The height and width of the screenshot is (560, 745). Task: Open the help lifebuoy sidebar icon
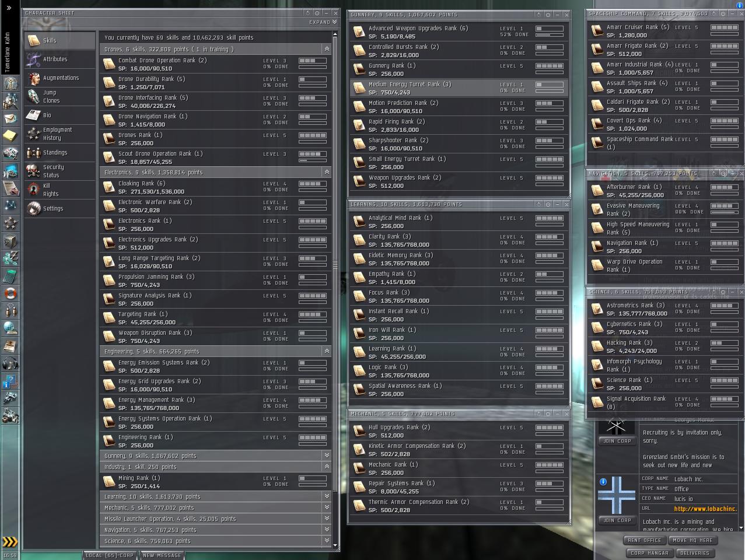pyautogui.click(x=10, y=293)
